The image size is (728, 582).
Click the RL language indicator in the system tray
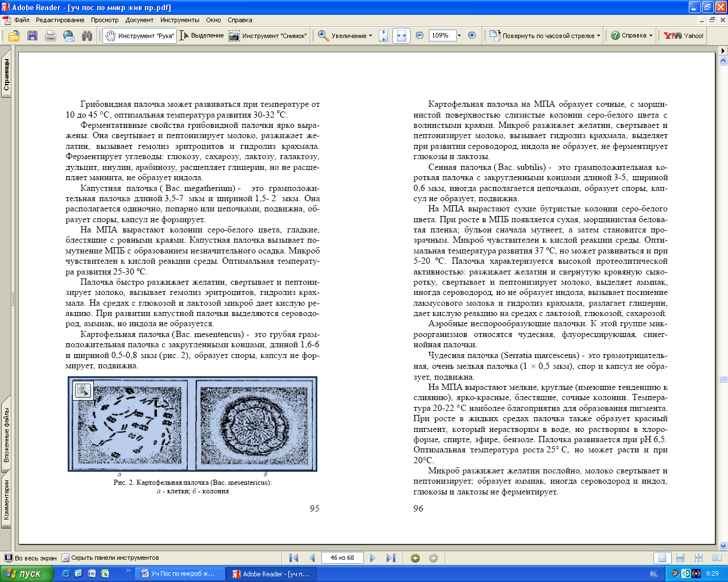pos(653,574)
